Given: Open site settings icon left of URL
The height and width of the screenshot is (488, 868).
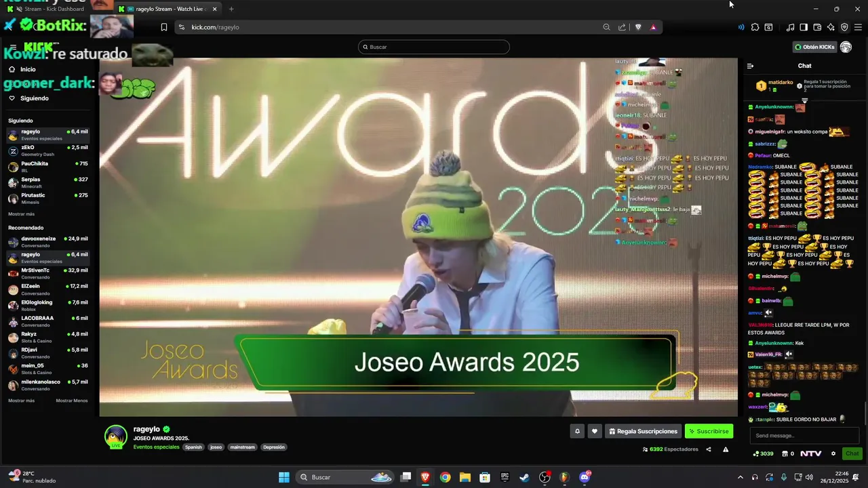Looking at the screenshot, I should 181,27.
